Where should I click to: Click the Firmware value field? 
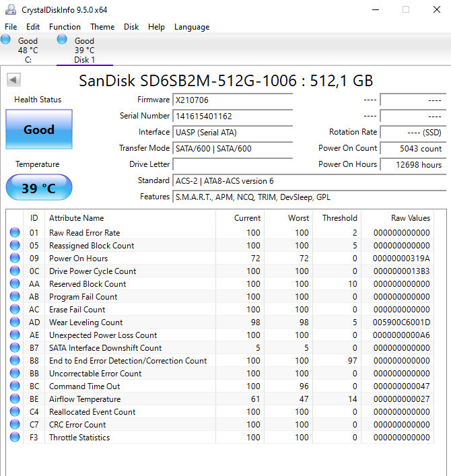(x=232, y=100)
